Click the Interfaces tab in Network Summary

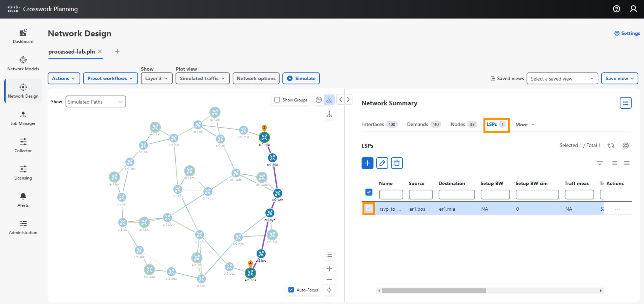click(372, 125)
